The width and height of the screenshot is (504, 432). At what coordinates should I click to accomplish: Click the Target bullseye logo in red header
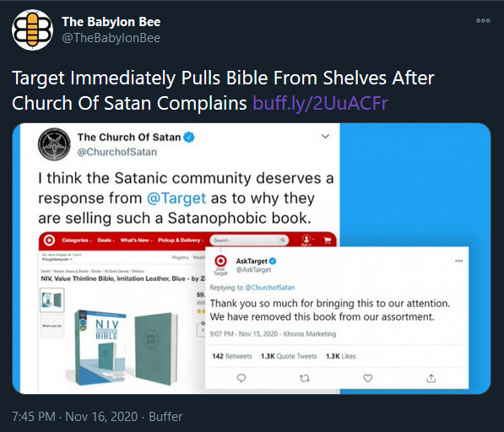coord(49,240)
